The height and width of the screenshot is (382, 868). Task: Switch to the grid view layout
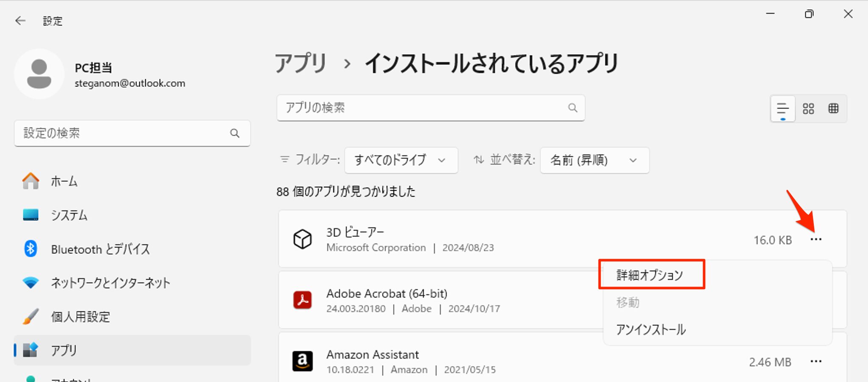tap(833, 109)
